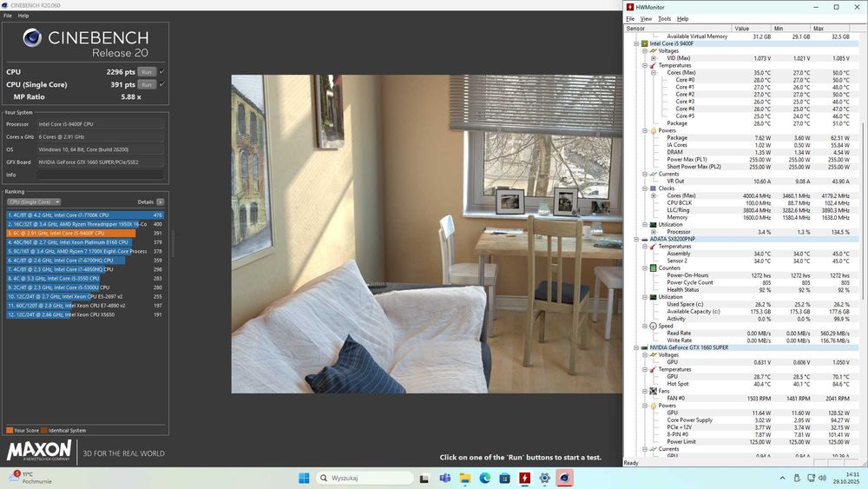Click the Intel Core i5 9400F chip icon
The width and height of the screenshot is (868, 489).
tap(644, 43)
